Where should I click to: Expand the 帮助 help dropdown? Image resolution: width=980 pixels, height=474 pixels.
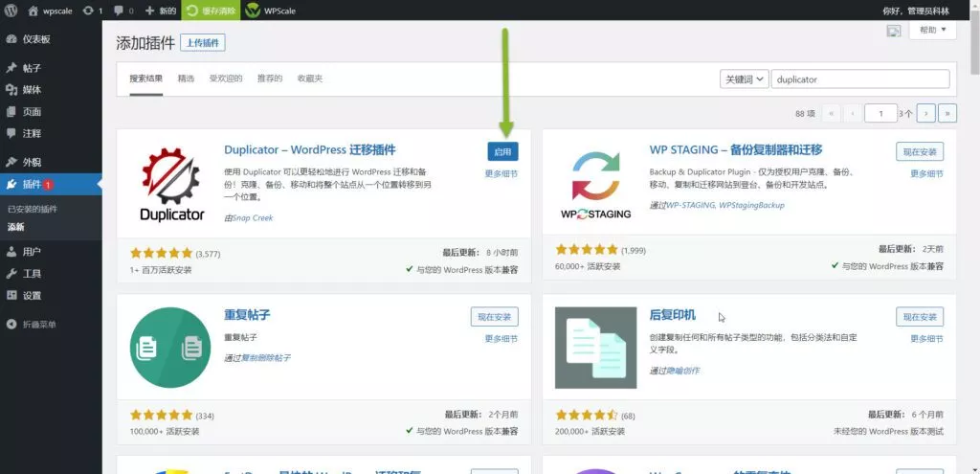[933, 30]
